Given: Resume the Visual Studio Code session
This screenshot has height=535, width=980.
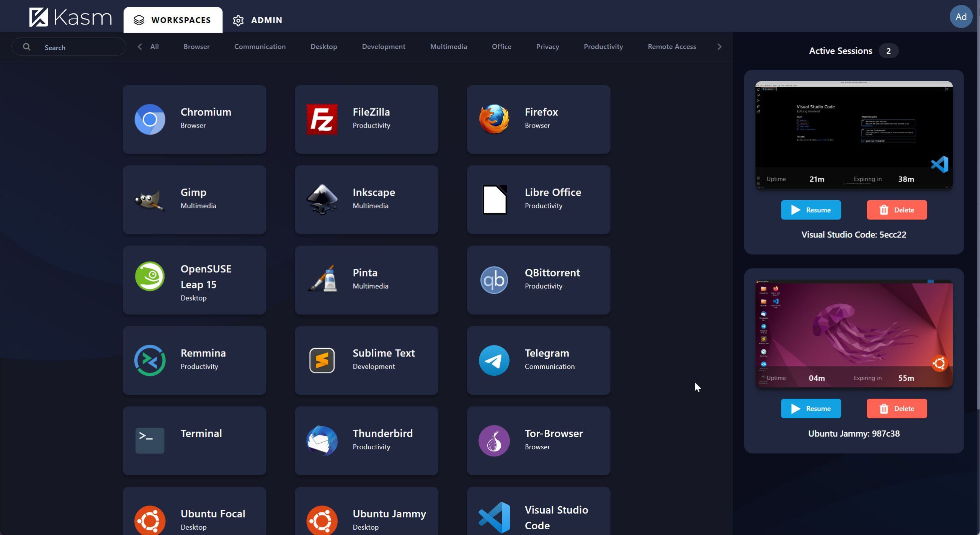Looking at the screenshot, I should 811,210.
